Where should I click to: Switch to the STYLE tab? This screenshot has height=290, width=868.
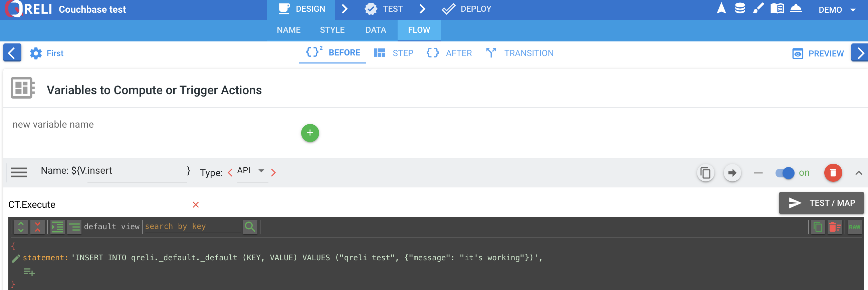pos(332,30)
